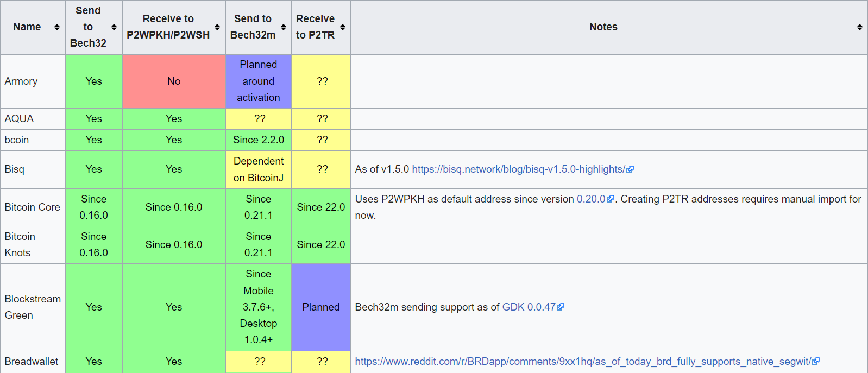This screenshot has width=868, height=373.
Task: Click 'Bech32m sending support as of' note
Action: pyautogui.click(x=427, y=307)
